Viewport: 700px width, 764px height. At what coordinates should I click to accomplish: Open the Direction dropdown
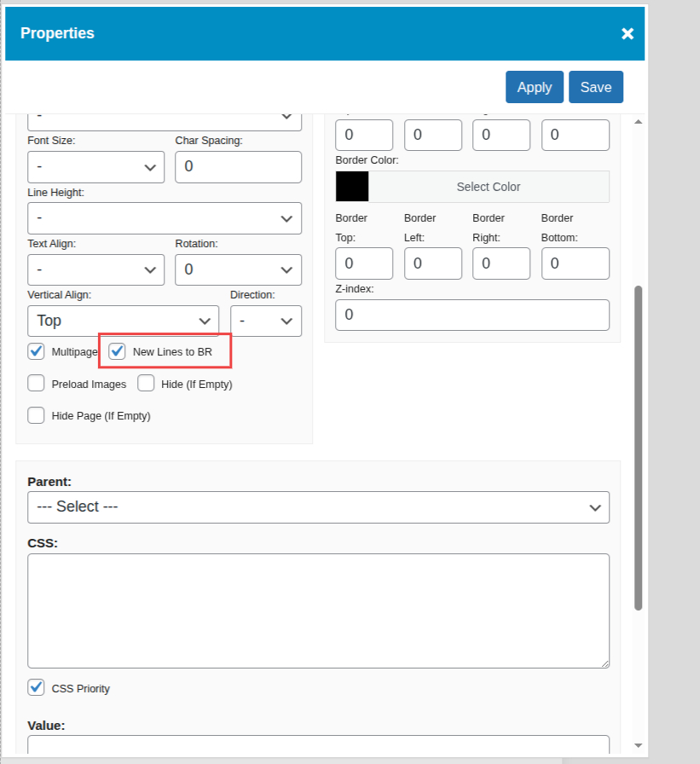click(x=265, y=321)
